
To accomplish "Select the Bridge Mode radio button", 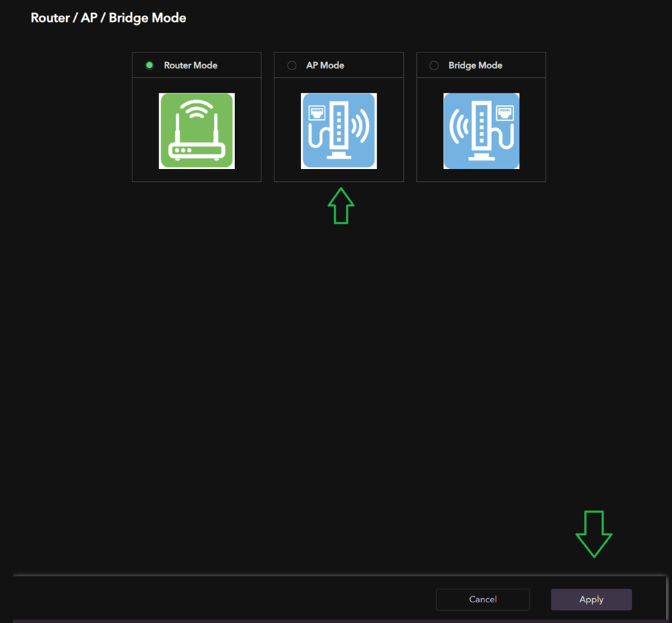I will click(434, 65).
